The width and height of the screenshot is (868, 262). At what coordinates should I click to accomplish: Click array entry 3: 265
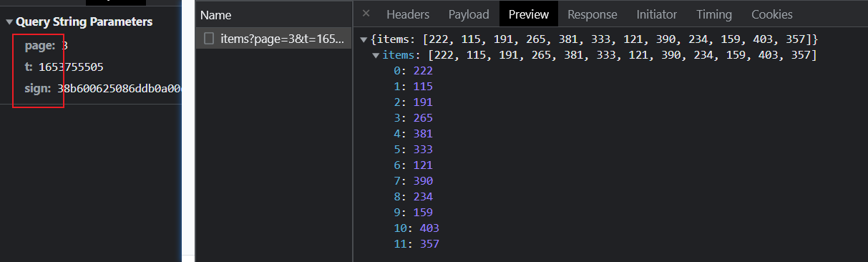(x=413, y=118)
